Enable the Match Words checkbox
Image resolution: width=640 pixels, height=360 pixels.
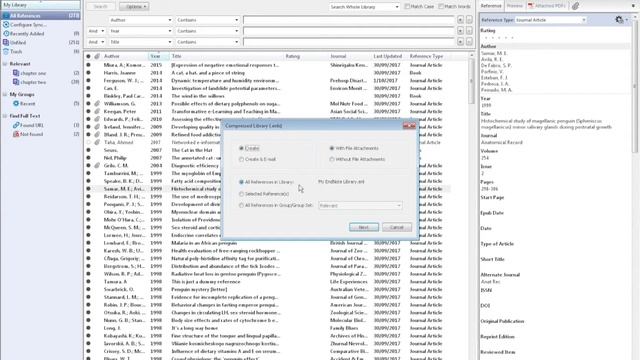tap(441, 7)
